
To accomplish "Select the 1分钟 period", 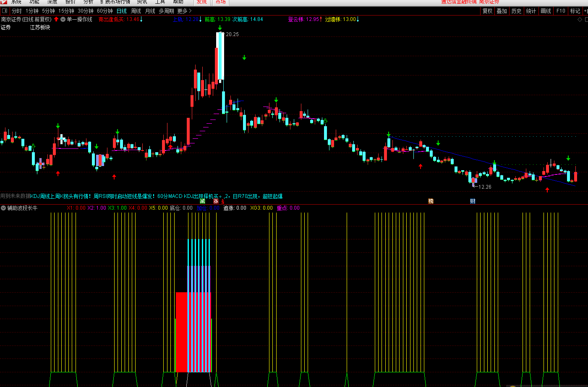I will [x=32, y=11].
